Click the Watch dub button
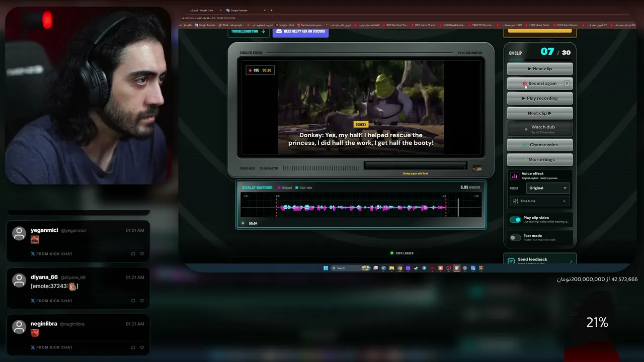This screenshot has width=644, height=362. 540,129
